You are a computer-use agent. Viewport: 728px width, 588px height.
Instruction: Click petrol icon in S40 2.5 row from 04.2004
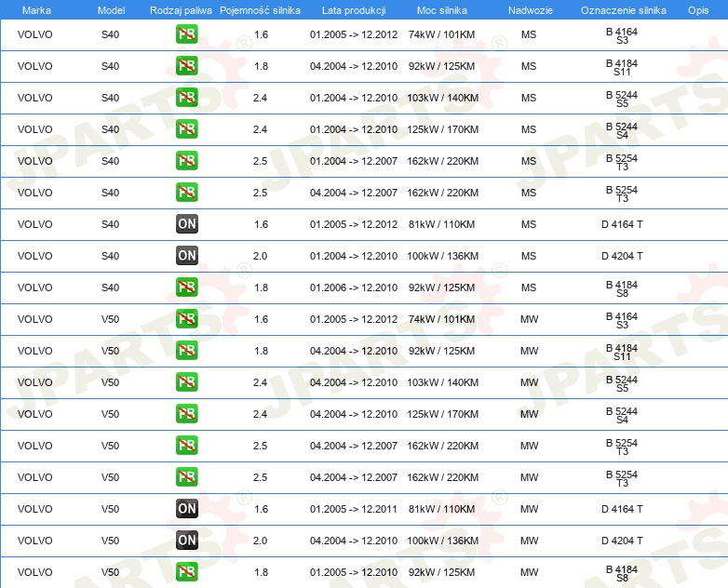click(186, 193)
